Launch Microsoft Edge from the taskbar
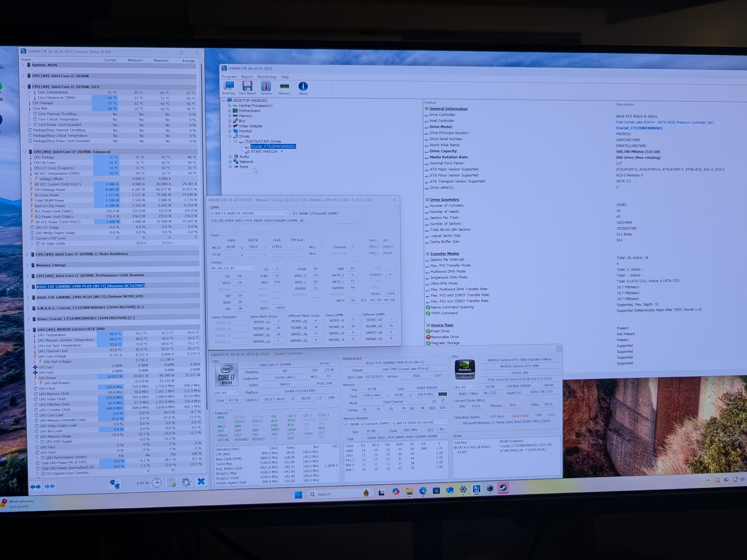The width and height of the screenshot is (747, 560). [423, 491]
